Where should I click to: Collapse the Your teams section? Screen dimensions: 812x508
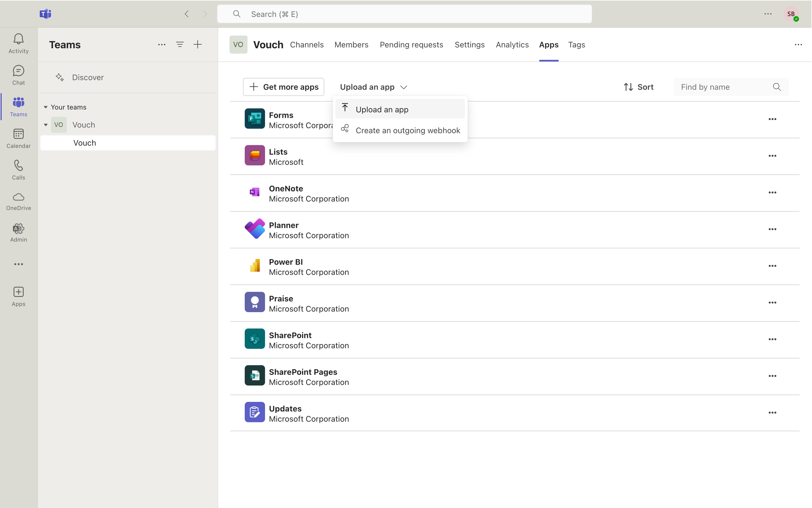tap(46, 107)
